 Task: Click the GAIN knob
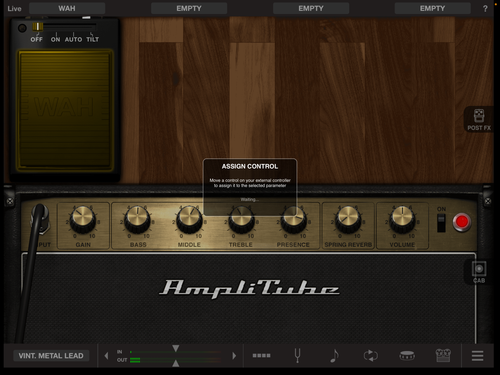pos(83,219)
